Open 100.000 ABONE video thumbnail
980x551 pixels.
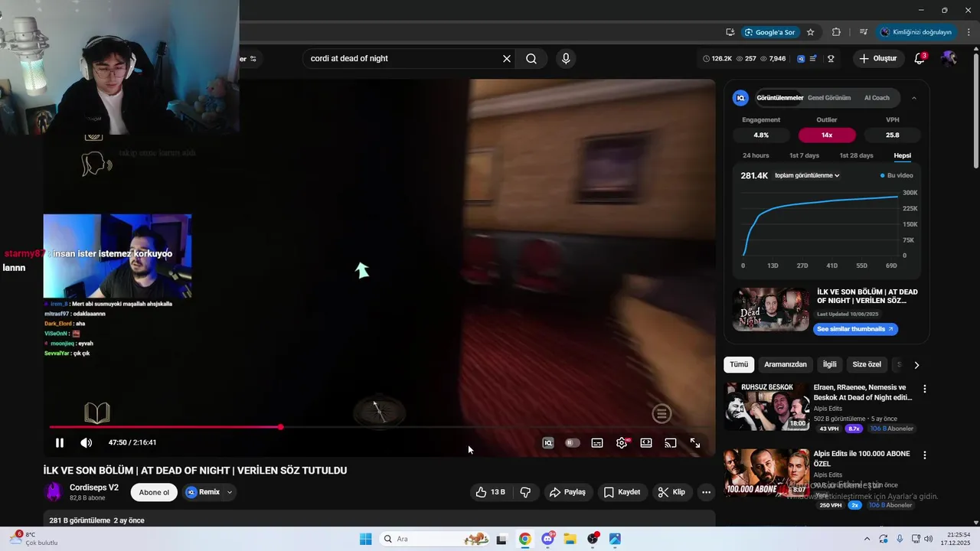click(x=766, y=472)
